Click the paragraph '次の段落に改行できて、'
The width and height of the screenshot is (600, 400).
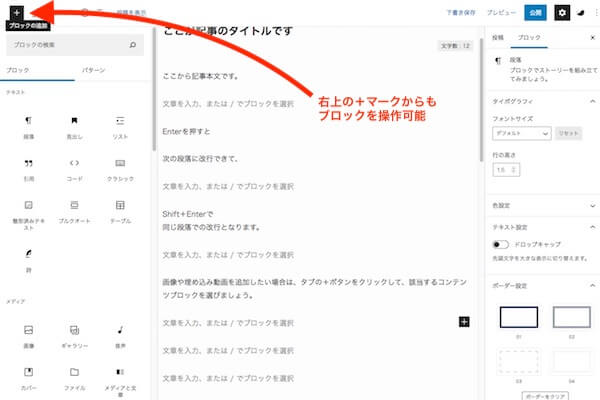pos(200,158)
